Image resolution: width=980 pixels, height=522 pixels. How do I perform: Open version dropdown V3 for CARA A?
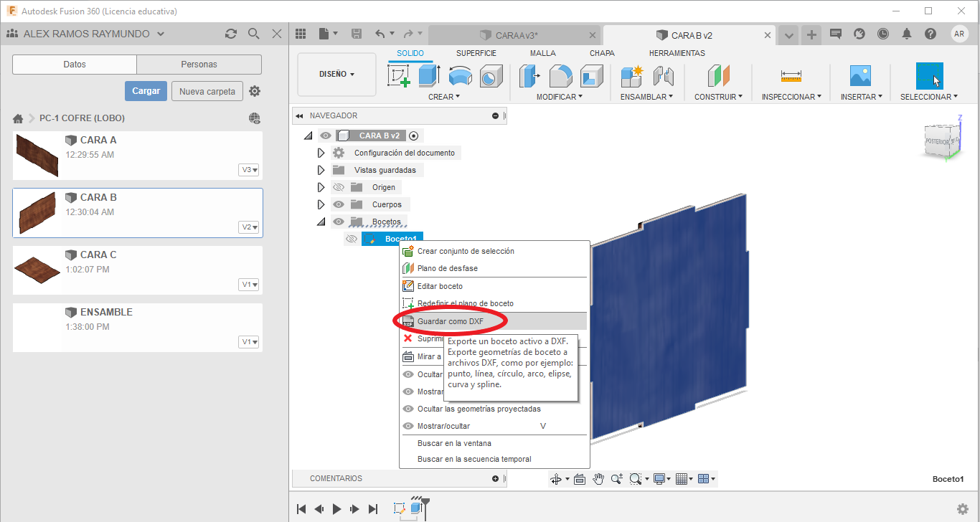(249, 170)
